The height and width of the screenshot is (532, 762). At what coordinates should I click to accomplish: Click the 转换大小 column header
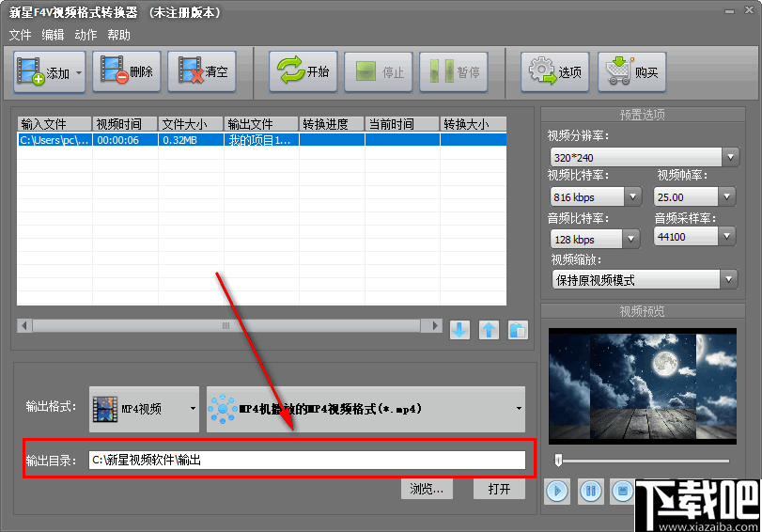pos(473,124)
